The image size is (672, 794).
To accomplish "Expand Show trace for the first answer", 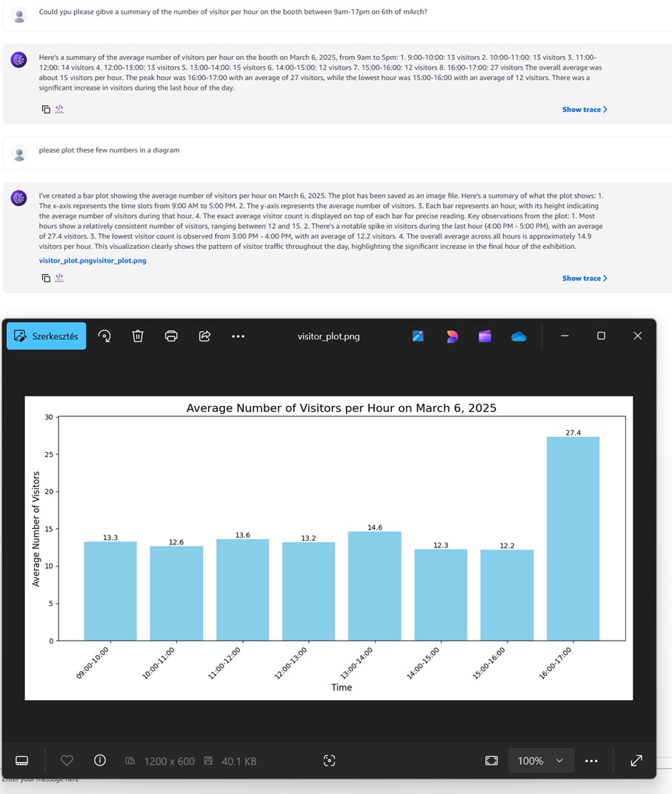I will tap(585, 110).
